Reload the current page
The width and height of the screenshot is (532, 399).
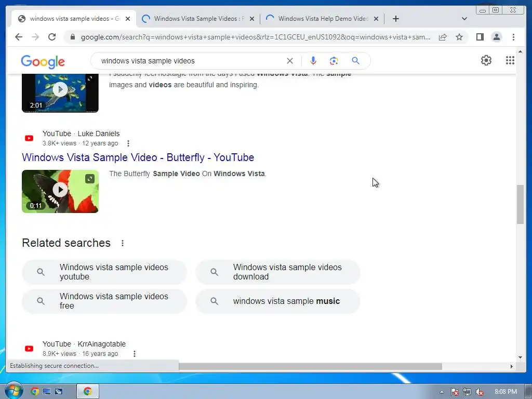[52, 37]
